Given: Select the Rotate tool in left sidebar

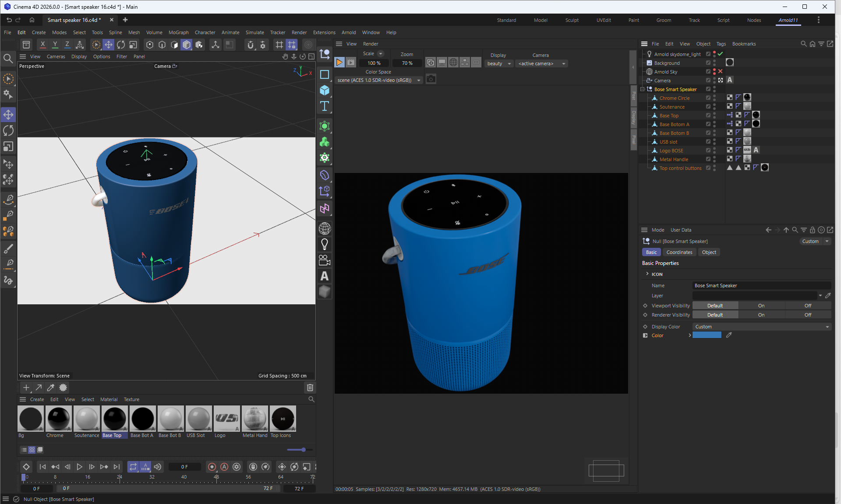Looking at the screenshot, I should point(8,130).
